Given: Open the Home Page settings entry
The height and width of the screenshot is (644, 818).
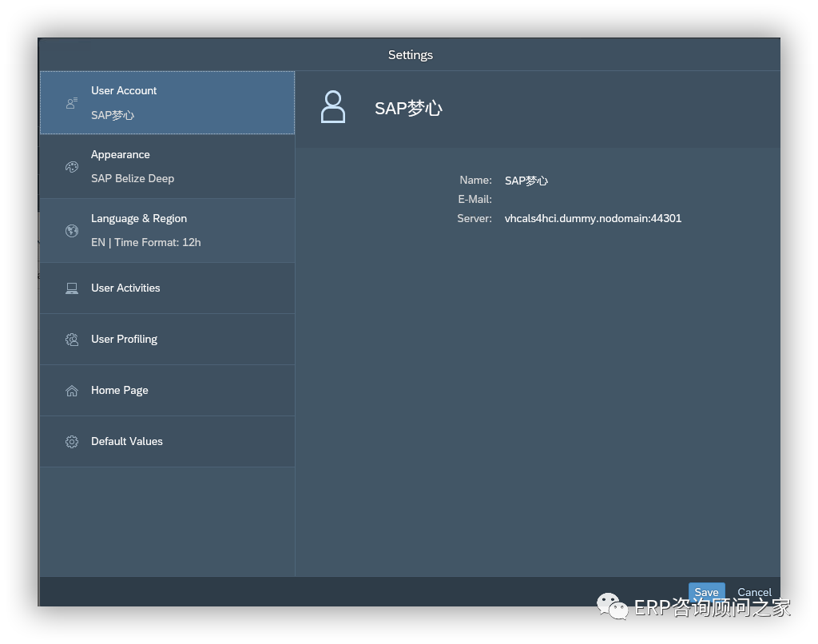Looking at the screenshot, I should pyautogui.click(x=168, y=391).
